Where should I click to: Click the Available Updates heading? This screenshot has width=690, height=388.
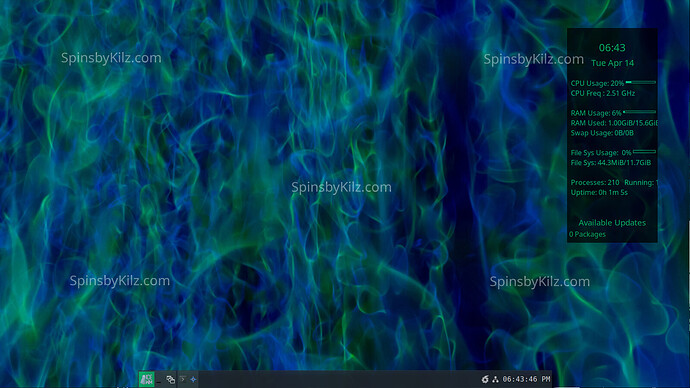(x=612, y=223)
